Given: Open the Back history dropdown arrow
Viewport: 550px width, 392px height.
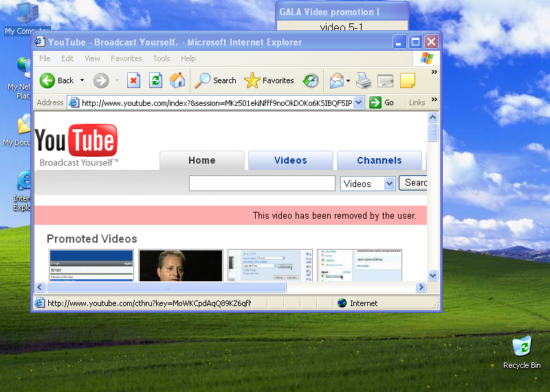Looking at the screenshot, I should [x=82, y=80].
